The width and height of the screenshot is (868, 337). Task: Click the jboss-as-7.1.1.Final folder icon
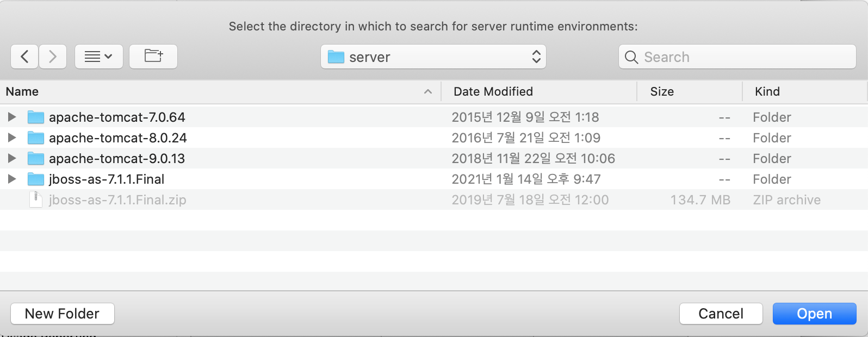36,179
